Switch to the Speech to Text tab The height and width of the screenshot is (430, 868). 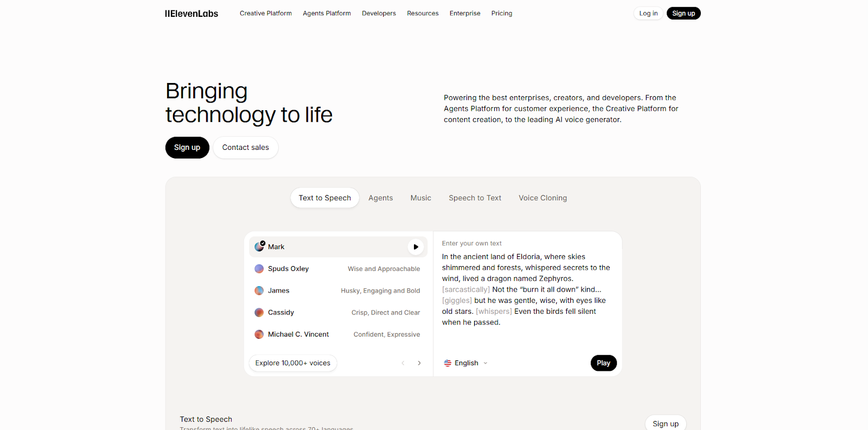(475, 198)
